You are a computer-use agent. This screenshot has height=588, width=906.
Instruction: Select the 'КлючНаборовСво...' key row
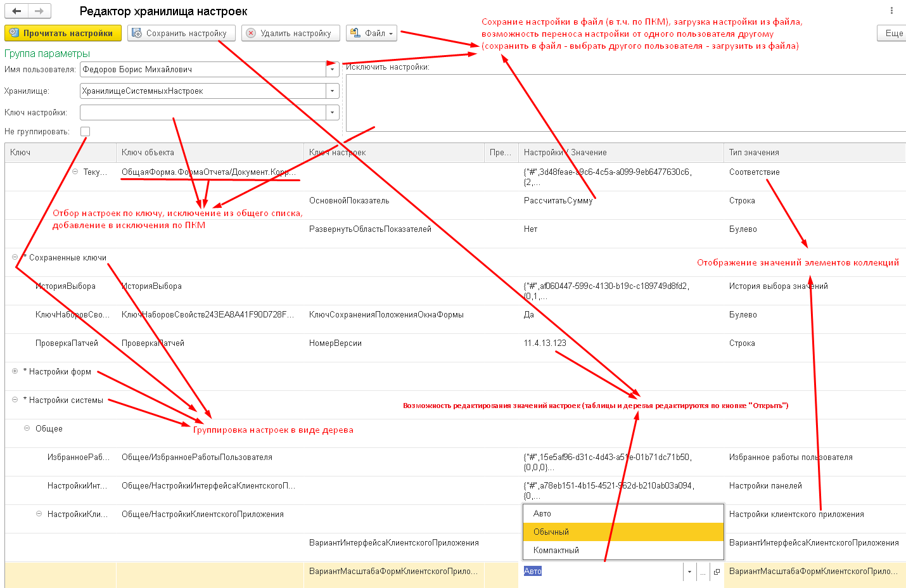pos(72,314)
